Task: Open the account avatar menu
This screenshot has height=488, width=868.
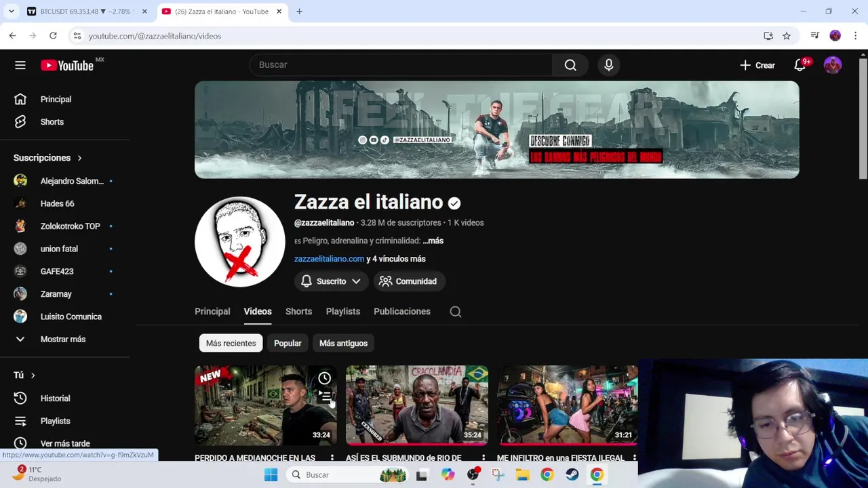Action: 833,65
